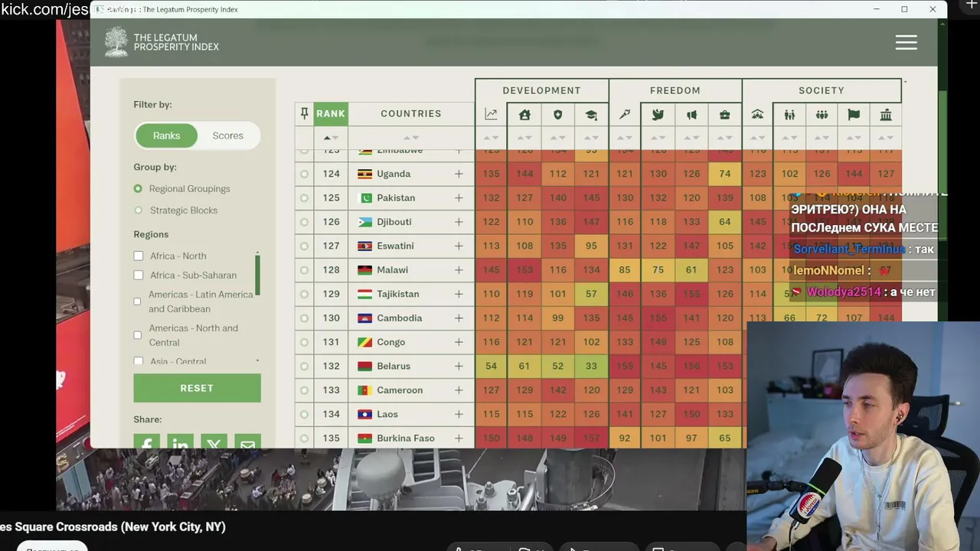Click the Belarus flag icon

tap(364, 366)
